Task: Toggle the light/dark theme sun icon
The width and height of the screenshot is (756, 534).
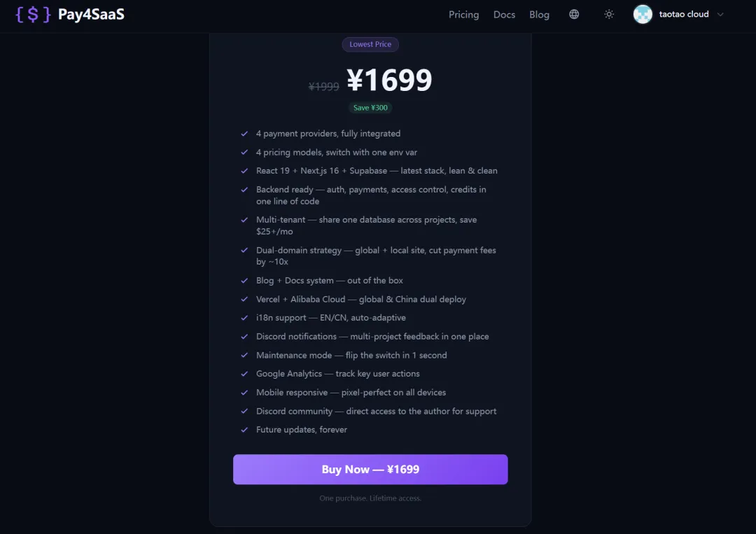Action: point(609,14)
